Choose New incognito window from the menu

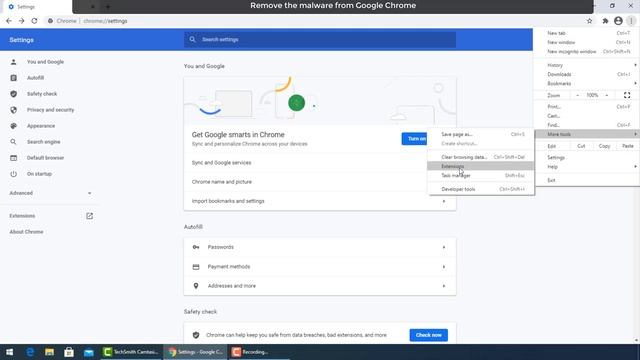coord(587,52)
